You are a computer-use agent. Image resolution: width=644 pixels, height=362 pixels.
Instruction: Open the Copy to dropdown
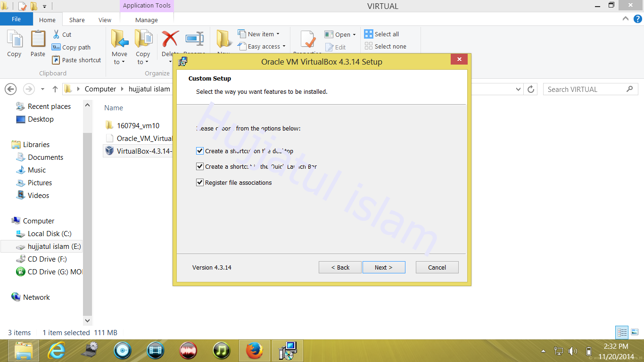(143, 62)
